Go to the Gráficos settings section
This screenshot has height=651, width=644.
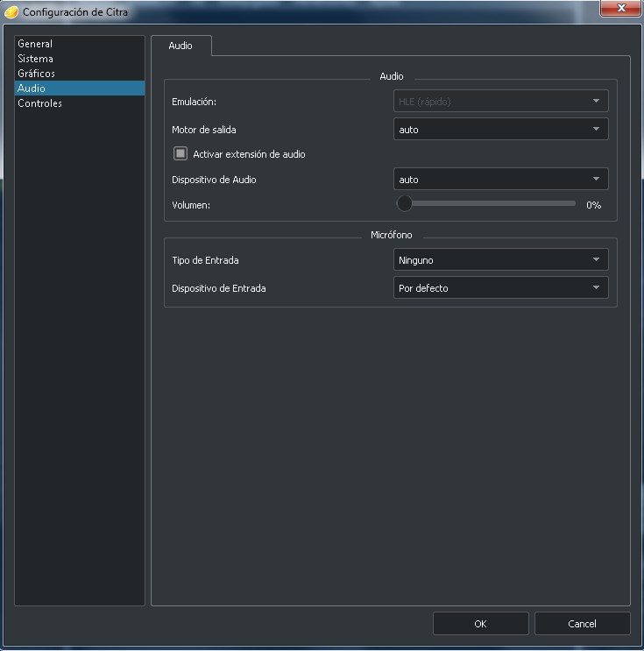click(80, 74)
